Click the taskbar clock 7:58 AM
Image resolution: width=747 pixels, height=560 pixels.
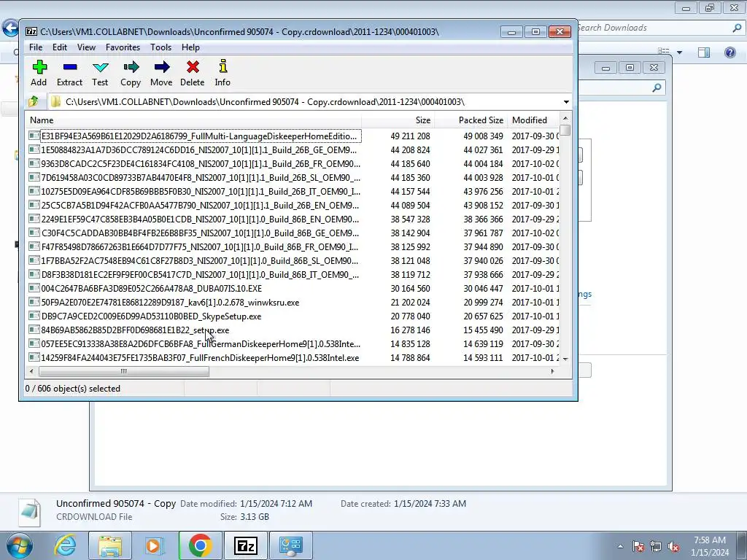710,540
